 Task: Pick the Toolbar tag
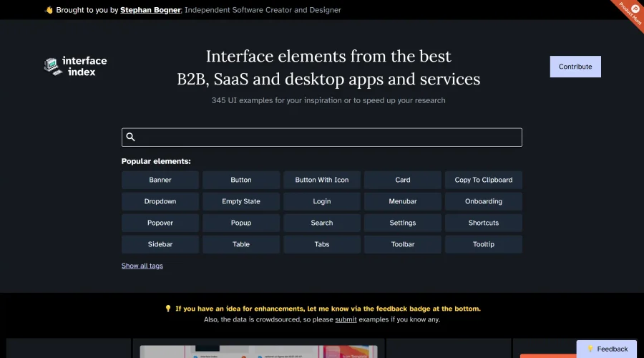pyautogui.click(x=402, y=244)
